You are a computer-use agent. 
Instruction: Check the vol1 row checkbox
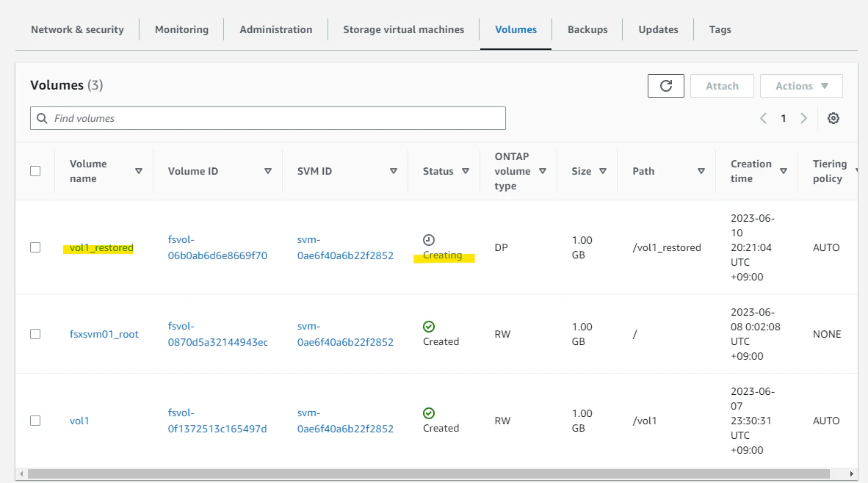35,421
